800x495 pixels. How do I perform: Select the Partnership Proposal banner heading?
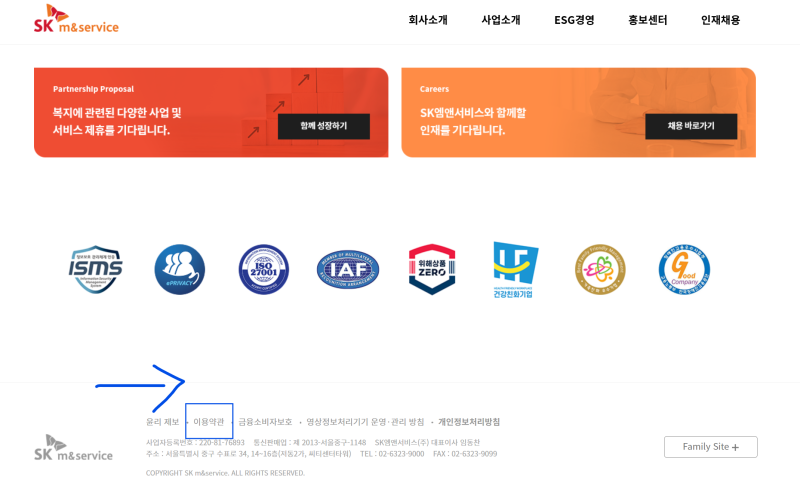[93, 89]
